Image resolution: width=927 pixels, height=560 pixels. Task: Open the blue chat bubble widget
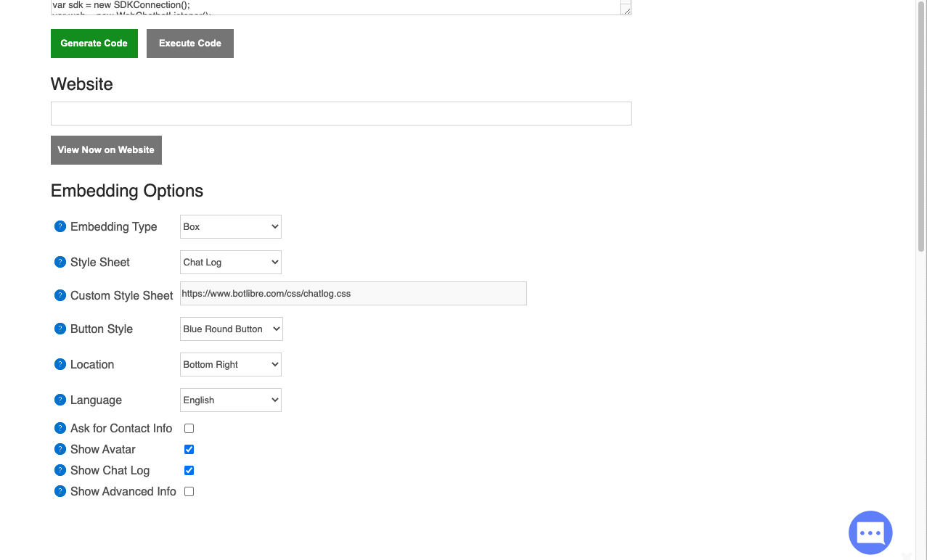[x=870, y=532]
